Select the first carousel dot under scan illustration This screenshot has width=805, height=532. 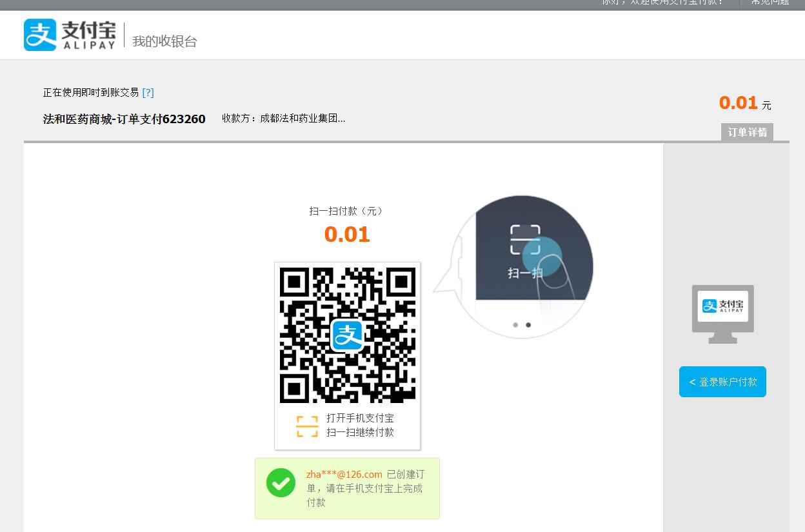515,325
